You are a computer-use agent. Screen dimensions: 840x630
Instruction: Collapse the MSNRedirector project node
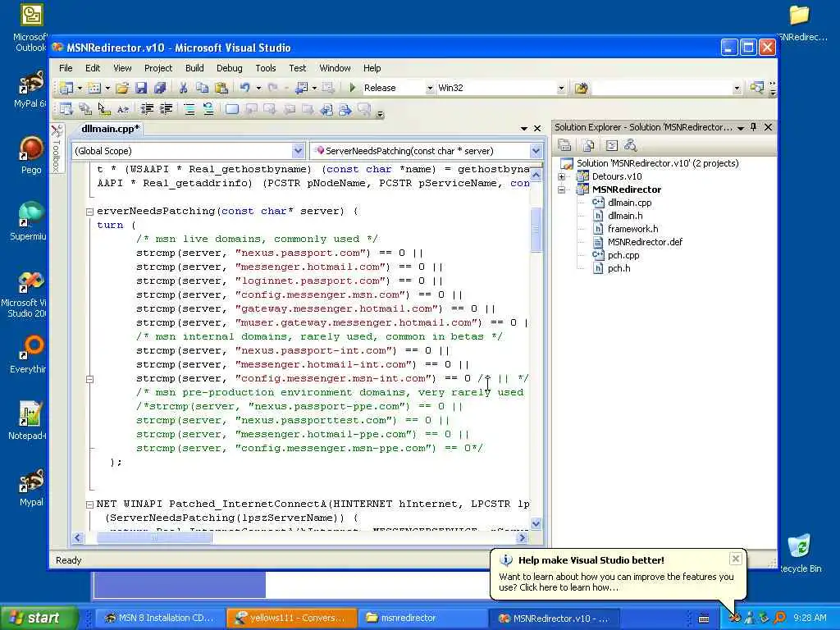(561, 189)
